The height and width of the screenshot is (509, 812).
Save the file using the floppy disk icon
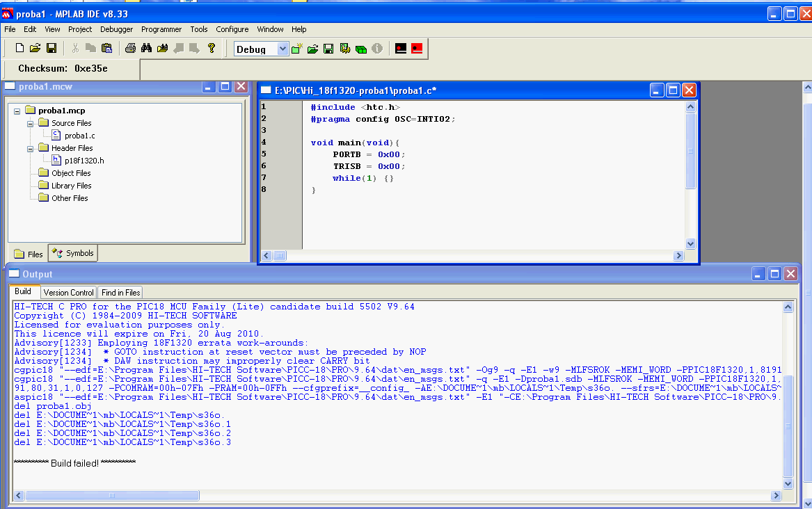click(x=51, y=48)
